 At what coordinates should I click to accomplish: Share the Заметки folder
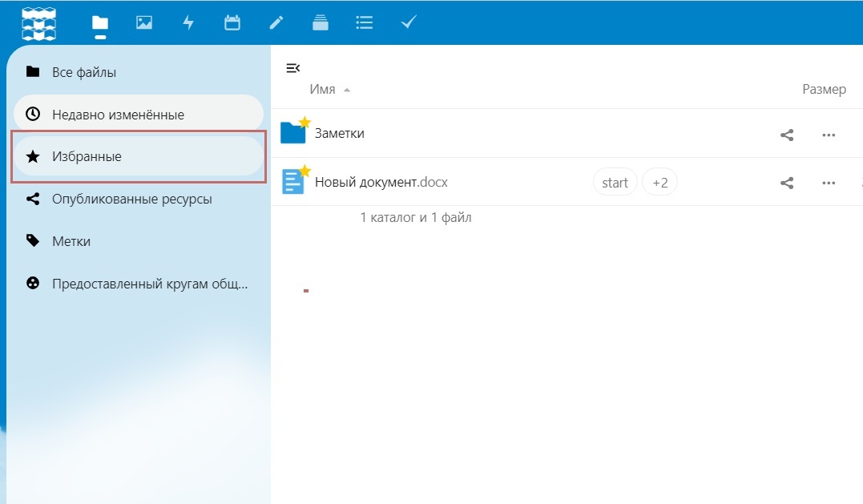coord(787,135)
